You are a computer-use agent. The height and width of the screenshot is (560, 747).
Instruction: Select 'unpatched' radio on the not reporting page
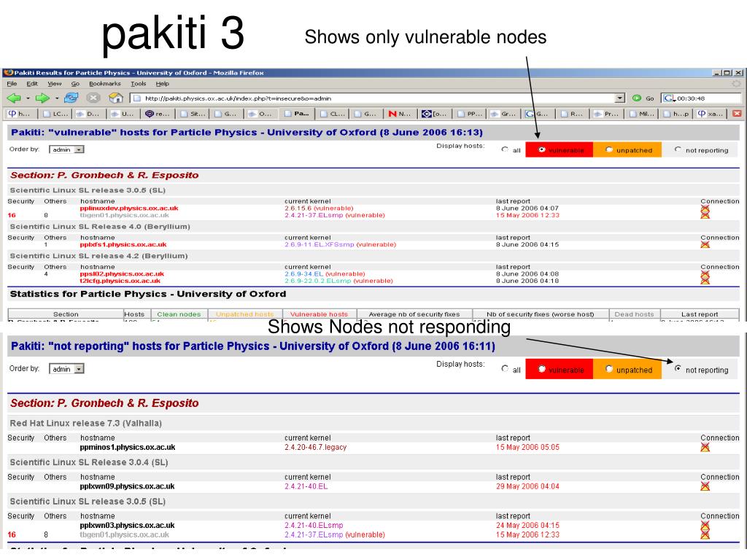(x=609, y=368)
